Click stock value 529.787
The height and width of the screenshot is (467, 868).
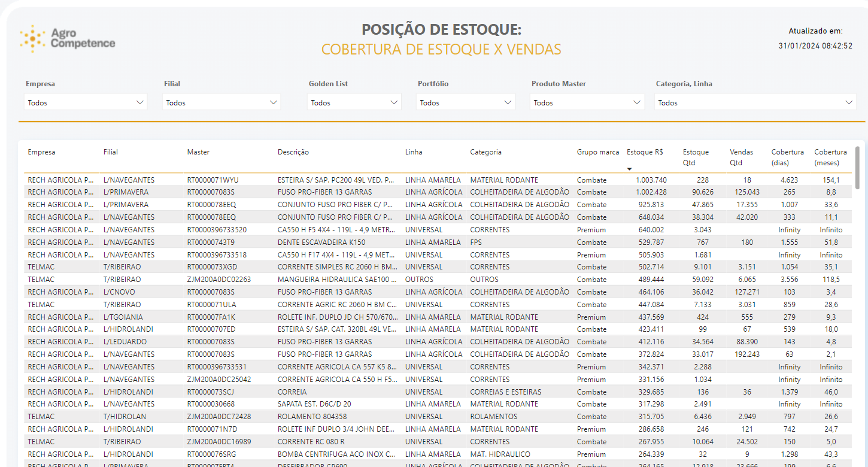pos(651,242)
